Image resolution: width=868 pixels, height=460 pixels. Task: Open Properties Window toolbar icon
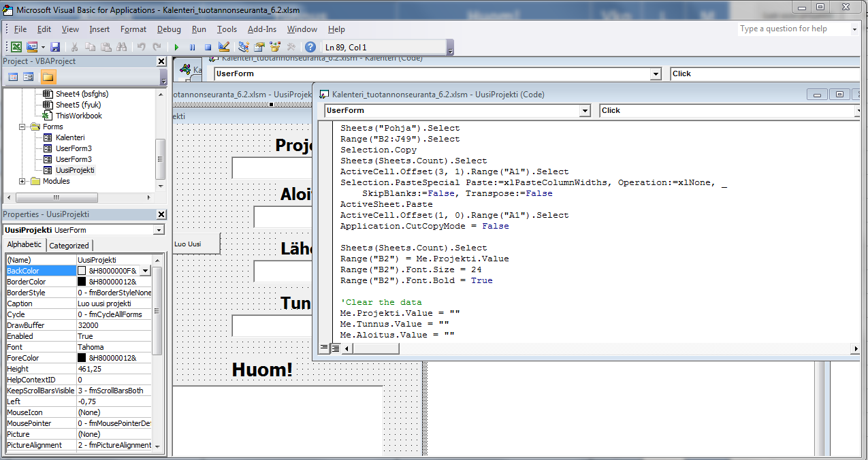tap(259, 47)
